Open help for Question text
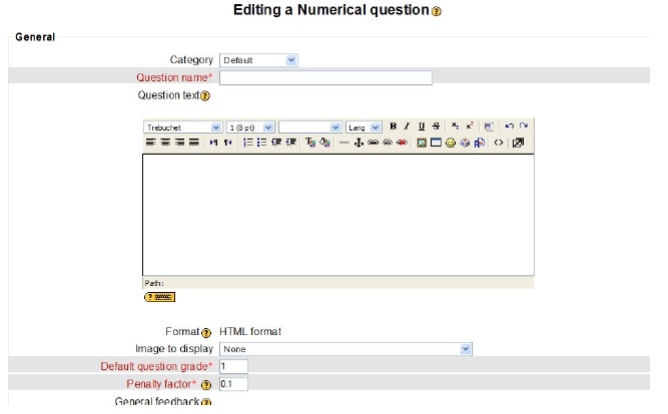 [205, 96]
